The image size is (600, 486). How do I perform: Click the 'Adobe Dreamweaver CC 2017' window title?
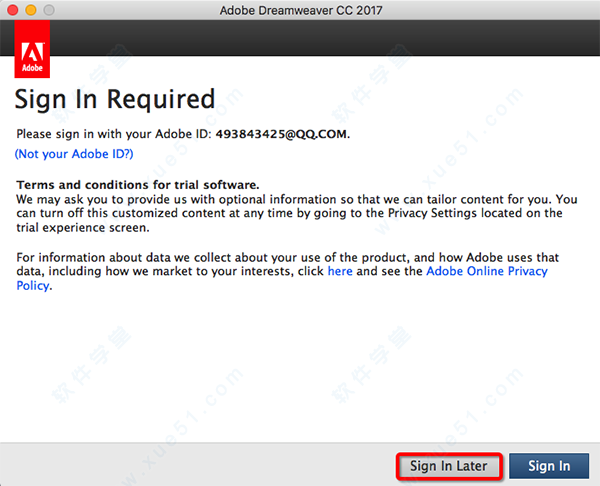click(301, 10)
